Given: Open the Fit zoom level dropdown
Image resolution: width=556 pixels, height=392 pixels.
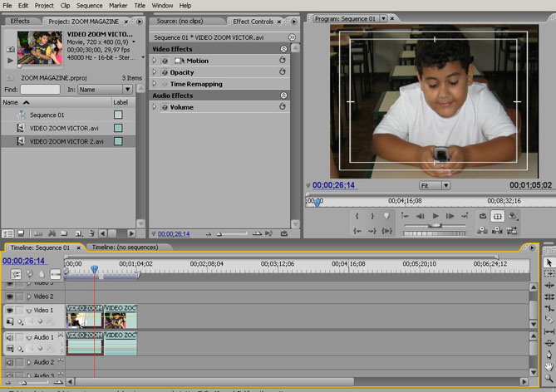Looking at the screenshot, I should pyautogui.click(x=435, y=185).
